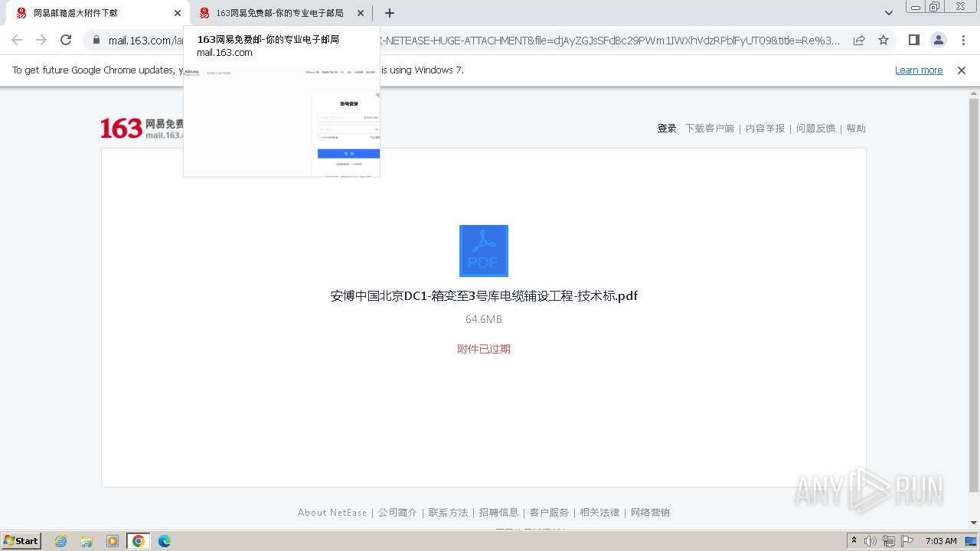Image resolution: width=980 pixels, height=551 pixels.
Task: Open the 联系方法 footer link
Action: pyautogui.click(x=449, y=513)
